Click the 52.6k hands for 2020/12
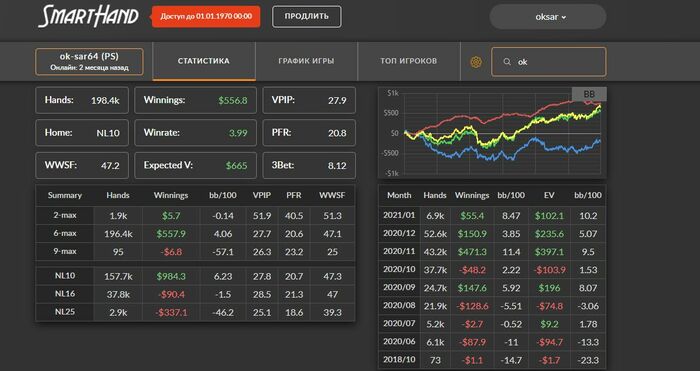Viewport: 700px width, 371px height. click(x=435, y=234)
